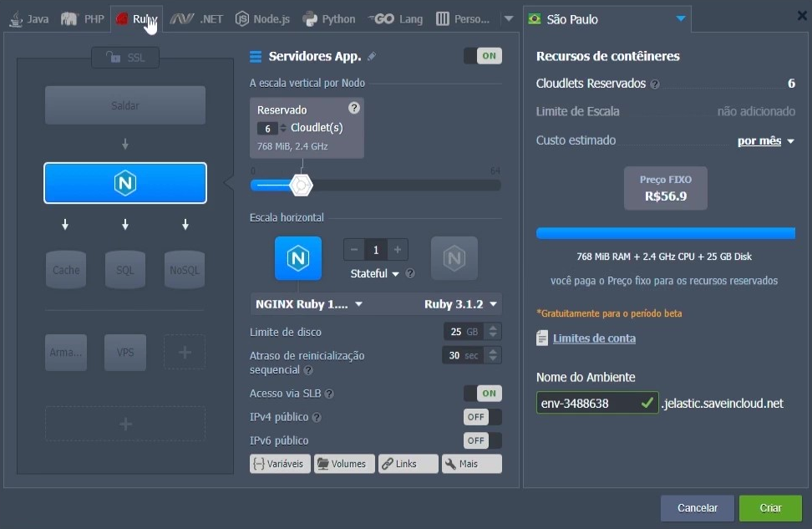Open the Reservado help question mark
812x529 pixels.
point(353,108)
